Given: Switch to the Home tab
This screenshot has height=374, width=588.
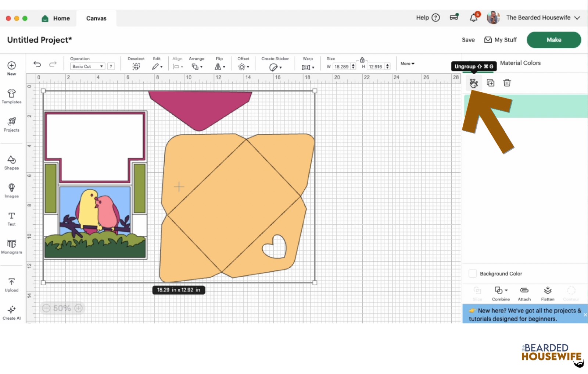Looking at the screenshot, I should click(x=55, y=18).
